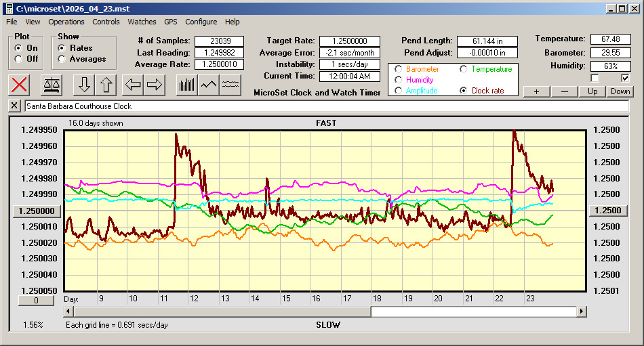Open the Configure menu

[x=201, y=22]
